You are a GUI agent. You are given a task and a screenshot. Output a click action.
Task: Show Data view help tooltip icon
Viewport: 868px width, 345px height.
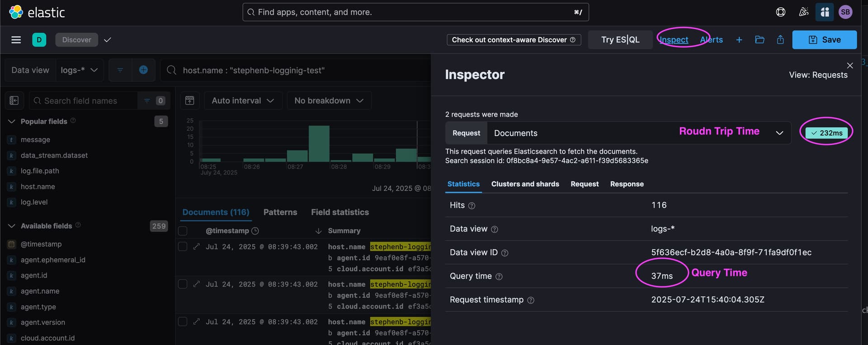point(495,229)
